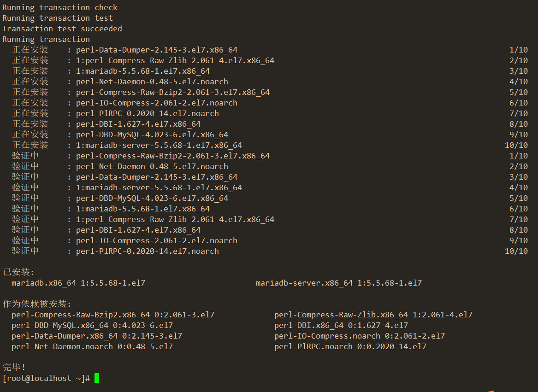This screenshot has width=538, height=392.
Task: Click the green terminal cursor block
Action: (97, 378)
